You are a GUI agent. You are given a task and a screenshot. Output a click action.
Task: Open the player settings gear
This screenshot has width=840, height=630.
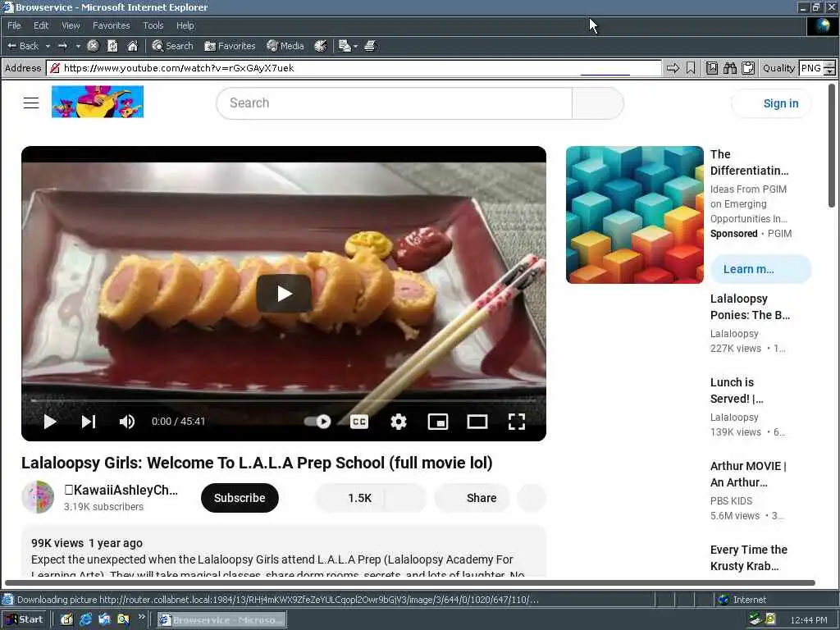click(x=399, y=422)
